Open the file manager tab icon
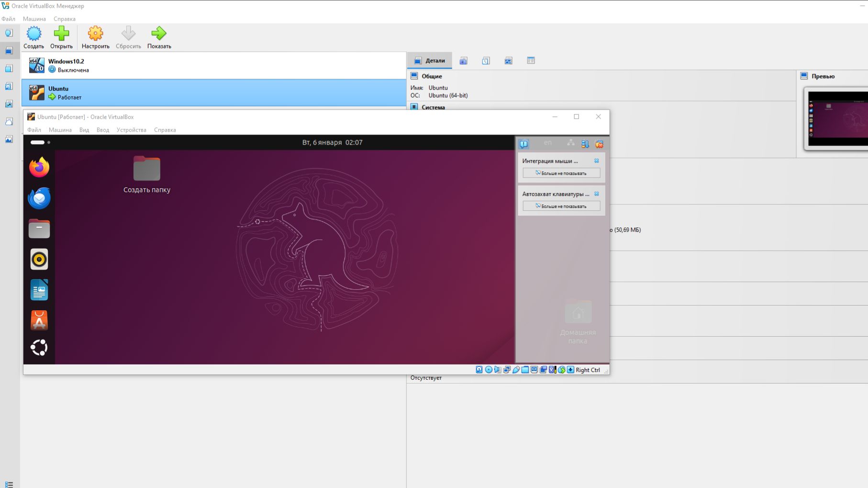This screenshot has height=488, width=868. tap(531, 60)
